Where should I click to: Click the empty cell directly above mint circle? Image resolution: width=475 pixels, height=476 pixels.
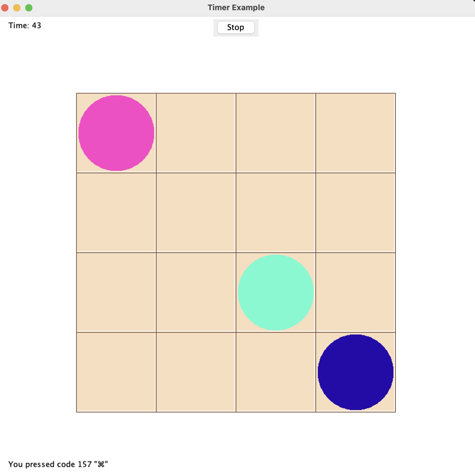point(276,213)
